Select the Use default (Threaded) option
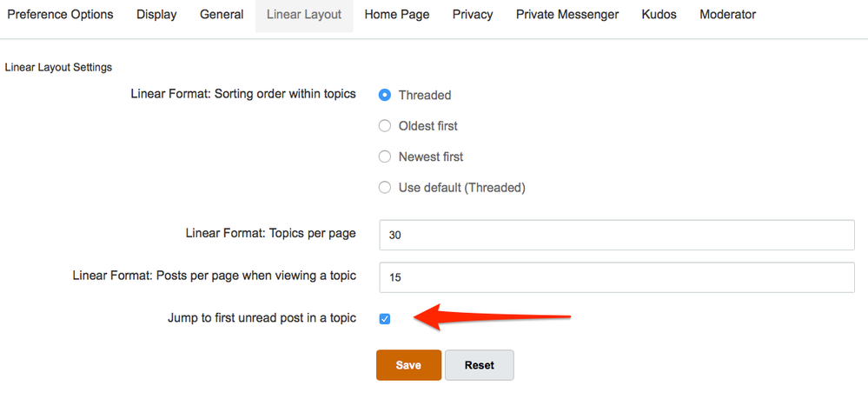 click(x=385, y=188)
